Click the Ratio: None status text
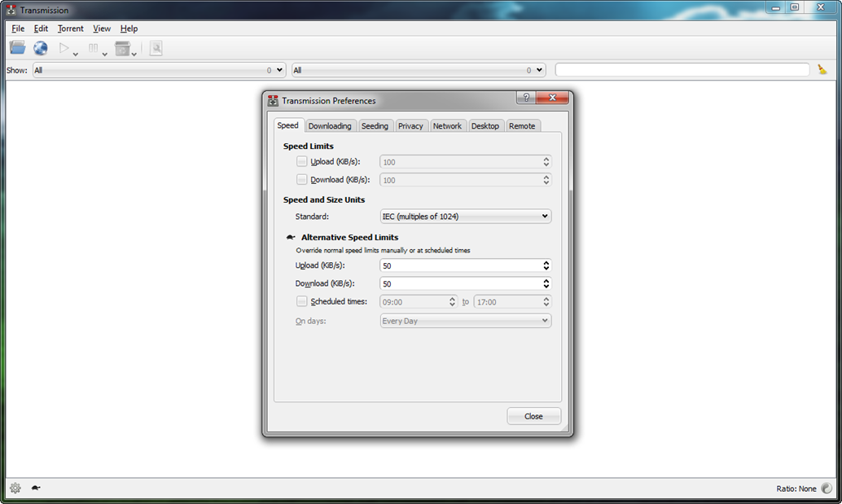 tap(796, 489)
